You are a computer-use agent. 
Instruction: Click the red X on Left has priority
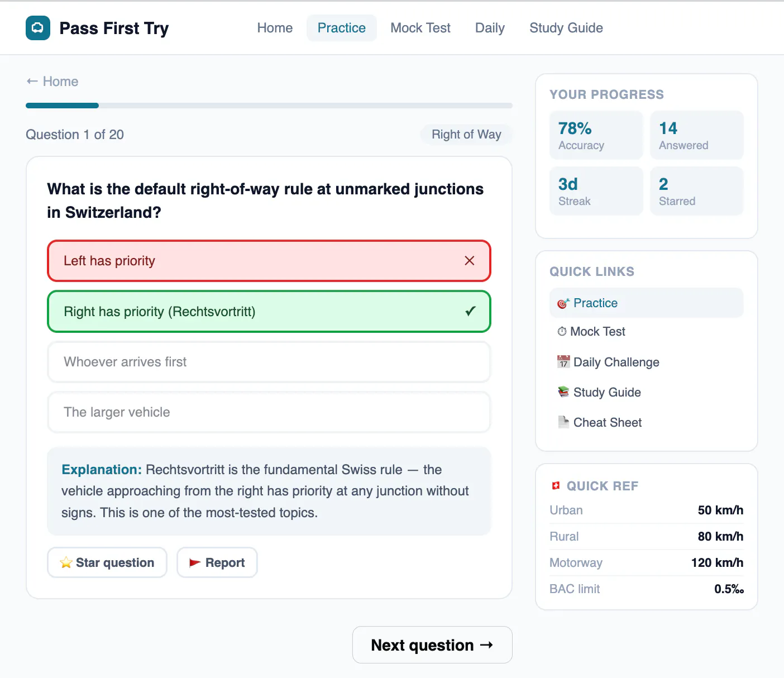click(x=470, y=261)
